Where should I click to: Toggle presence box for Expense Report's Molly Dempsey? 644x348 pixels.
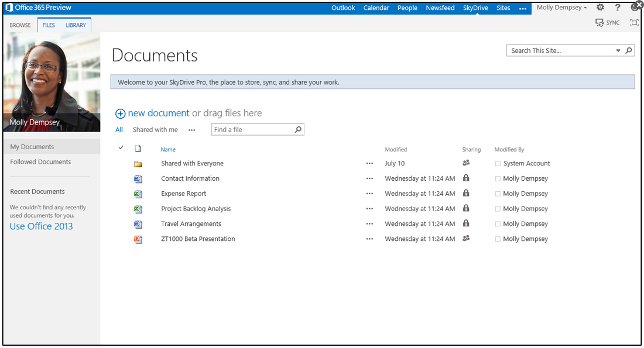coord(498,194)
